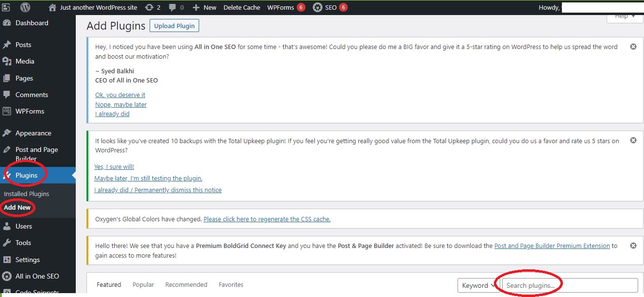Go to Posts via pushpin icon
The image size is (644, 297).
point(7,45)
